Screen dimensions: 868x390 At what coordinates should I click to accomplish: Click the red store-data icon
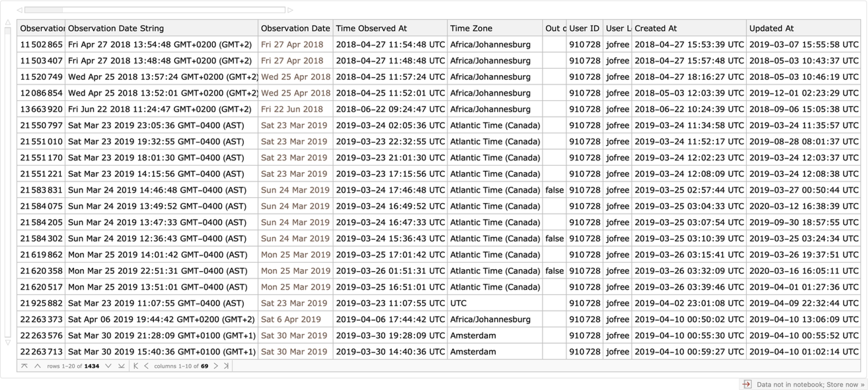[747, 384]
